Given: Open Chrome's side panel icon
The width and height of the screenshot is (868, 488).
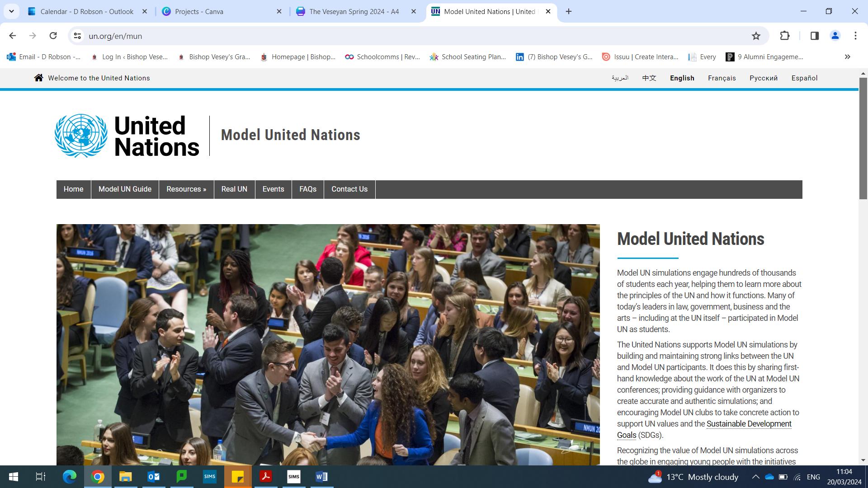Looking at the screenshot, I should pyautogui.click(x=815, y=36).
